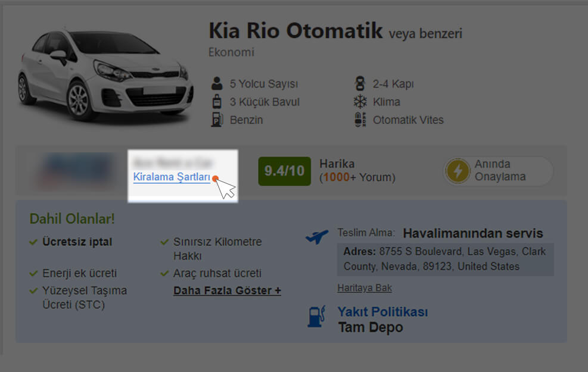The image size is (588, 372).
Task: Click the Ekonomi category label
Action: (231, 52)
